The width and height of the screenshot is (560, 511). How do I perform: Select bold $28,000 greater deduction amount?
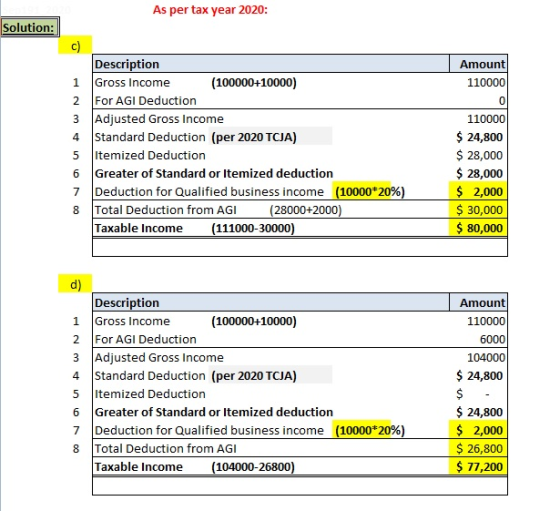pyautogui.click(x=479, y=174)
